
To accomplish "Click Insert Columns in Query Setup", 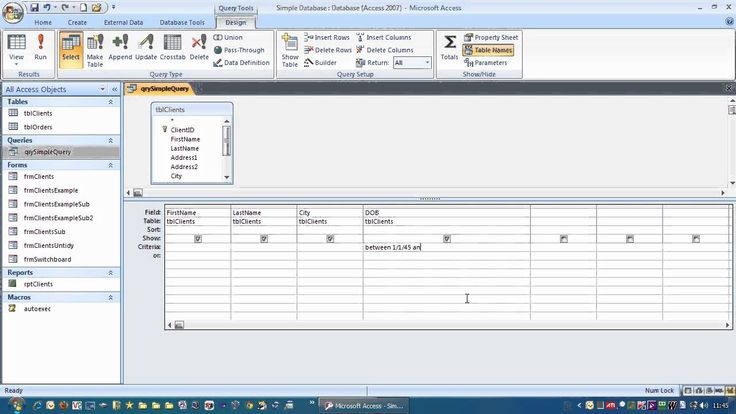I will [x=383, y=37].
